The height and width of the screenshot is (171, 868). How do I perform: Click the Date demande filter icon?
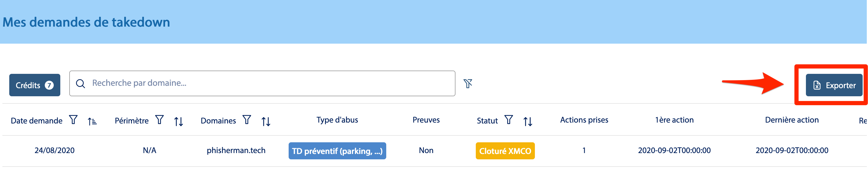click(x=73, y=120)
